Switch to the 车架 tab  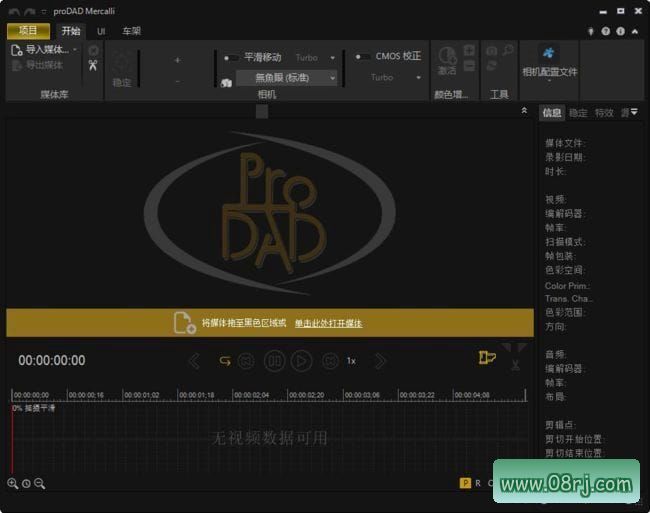point(131,31)
